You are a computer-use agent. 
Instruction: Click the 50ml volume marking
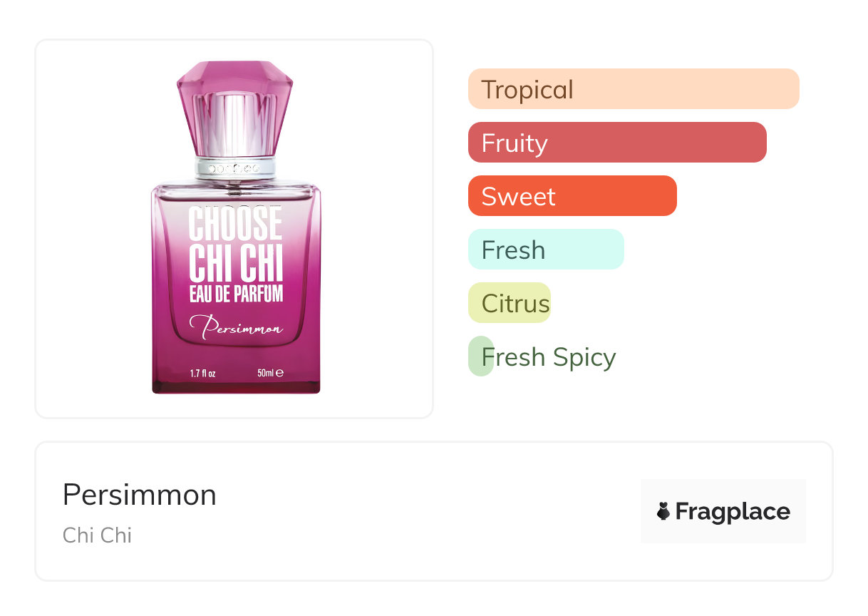click(x=270, y=373)
